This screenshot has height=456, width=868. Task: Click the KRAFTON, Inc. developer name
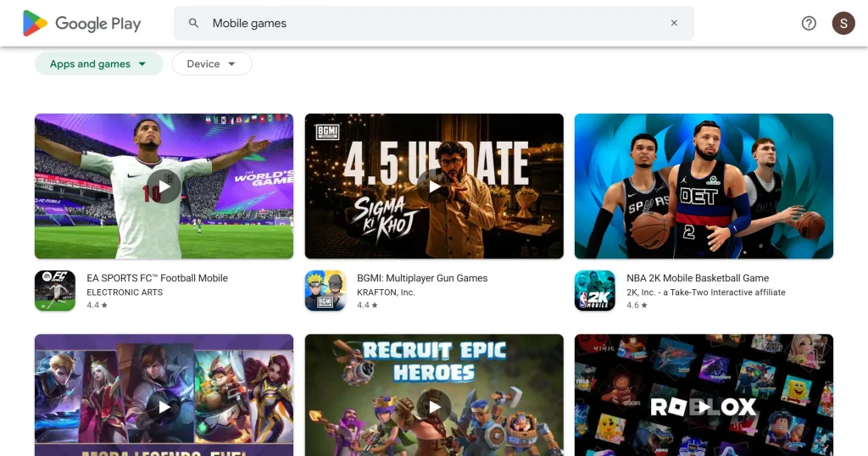click(x=386, y=292)
